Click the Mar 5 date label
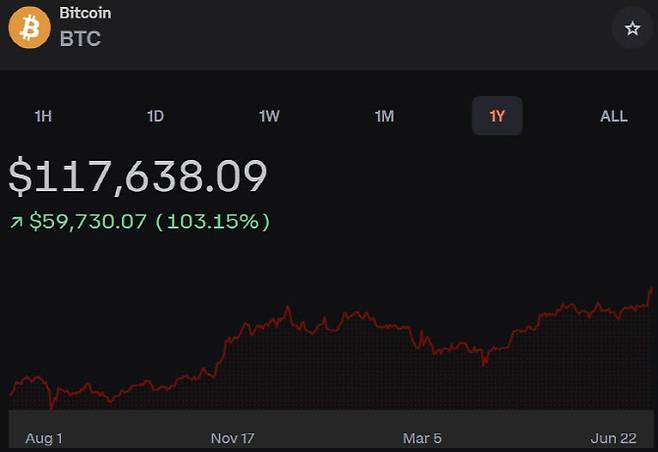 coord(422,438)
